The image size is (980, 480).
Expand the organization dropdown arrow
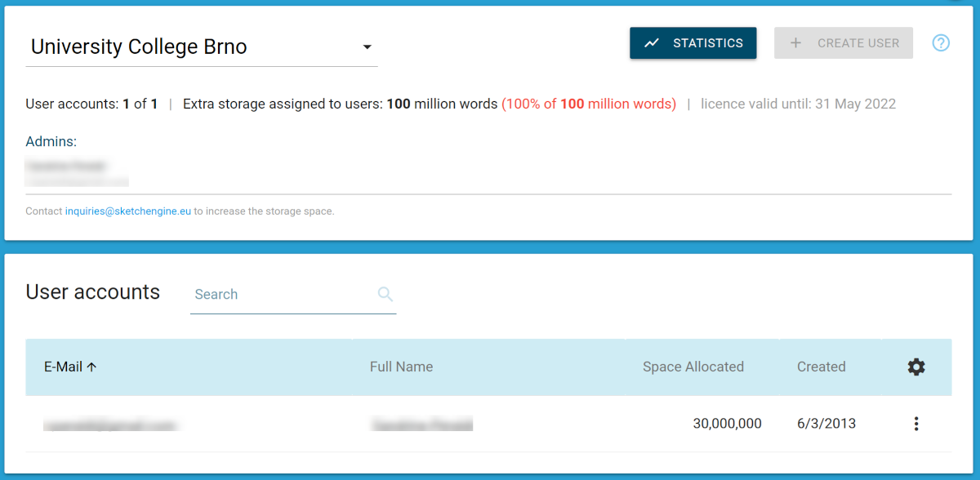[x=367, y=47]
